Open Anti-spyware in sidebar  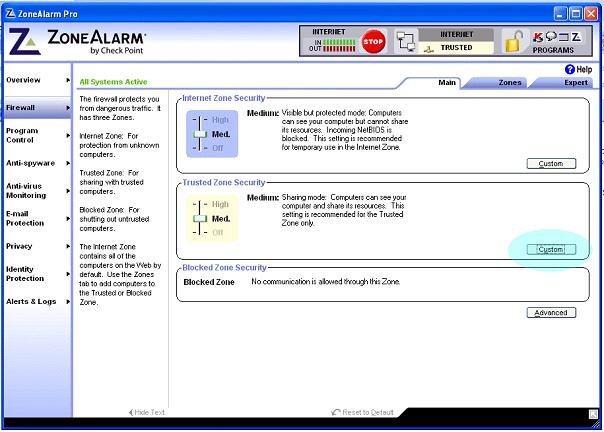pos(30,163)
